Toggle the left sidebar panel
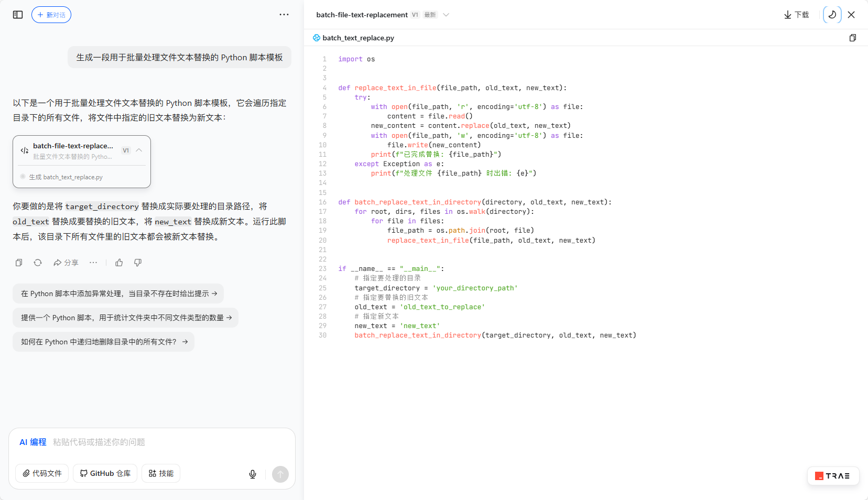 pos(17,15)
